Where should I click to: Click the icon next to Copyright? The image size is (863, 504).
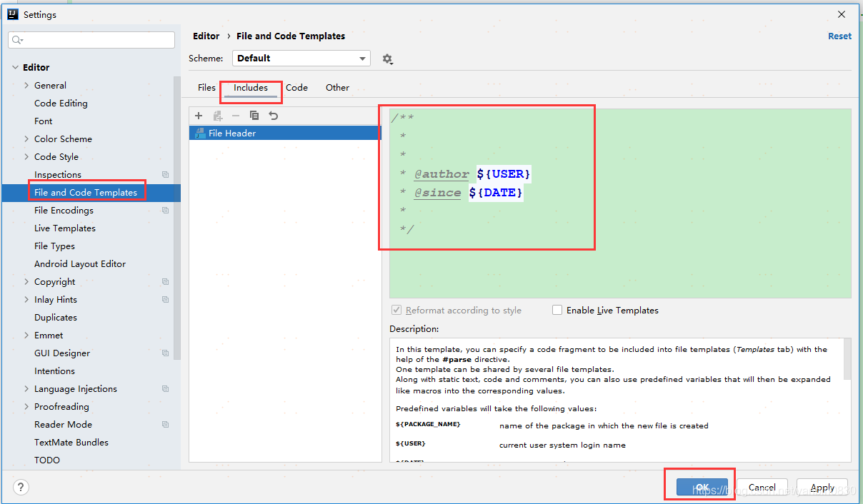[x=165, y=281]
